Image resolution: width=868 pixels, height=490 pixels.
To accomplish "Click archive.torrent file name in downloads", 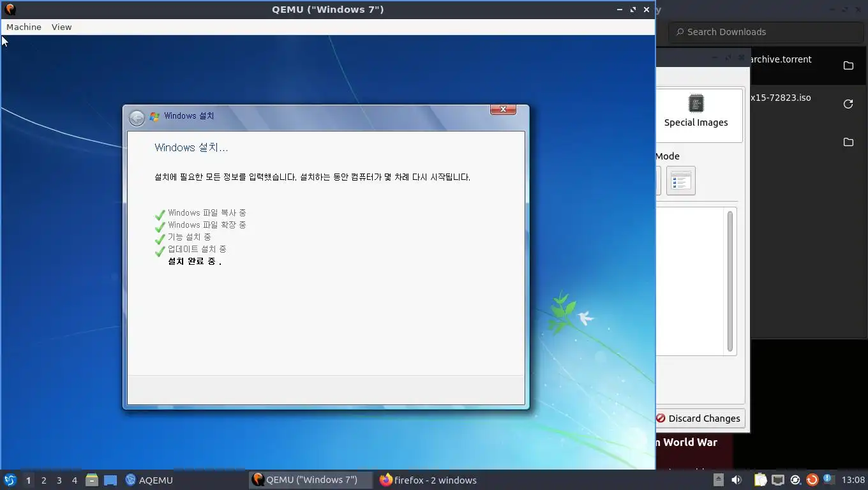I will pos(781,59).
